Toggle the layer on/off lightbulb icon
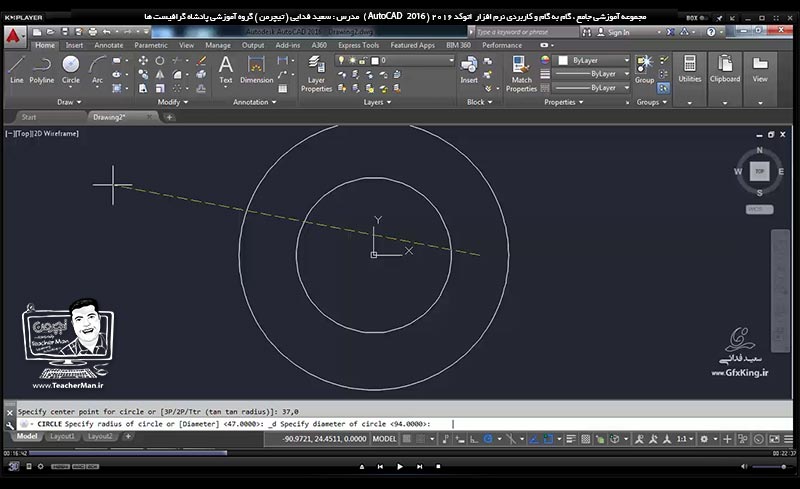 (x=341, y=60)
